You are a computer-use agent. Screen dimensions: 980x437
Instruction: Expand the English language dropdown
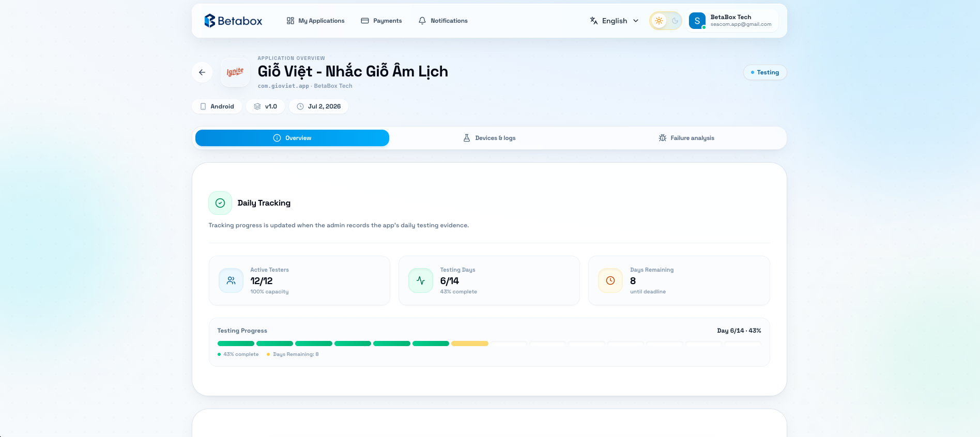(x=615, y=21)
